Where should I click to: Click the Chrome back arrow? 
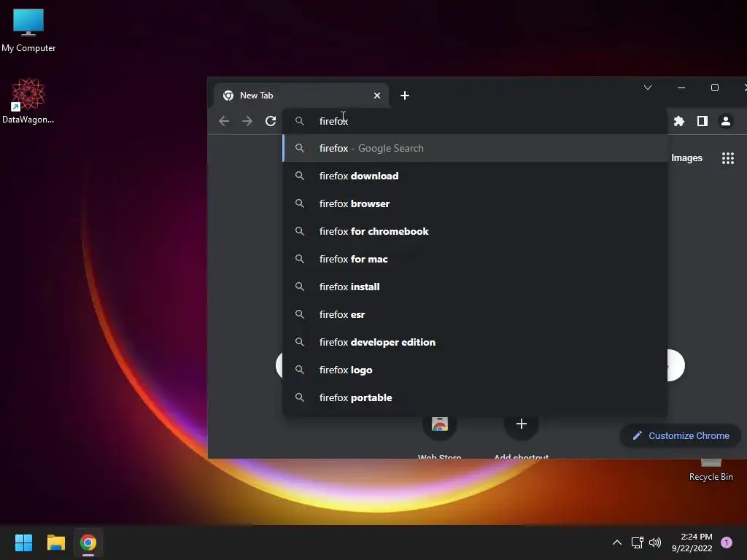click(224, 121)
